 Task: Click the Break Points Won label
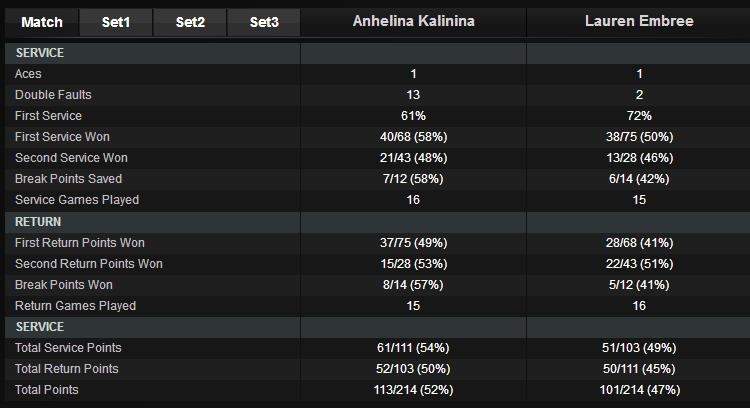click(x=64, y=285)
